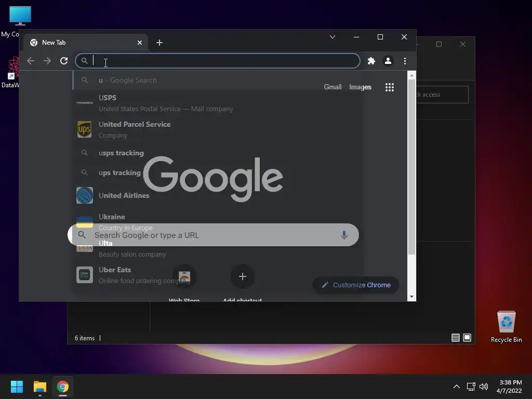Click File Explorer's quick access search box
Screen dimensions: 532x399
[x=442, y=95]
